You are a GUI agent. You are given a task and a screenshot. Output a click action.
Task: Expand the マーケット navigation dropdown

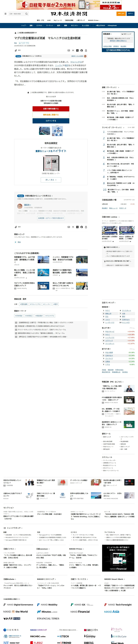50,26
